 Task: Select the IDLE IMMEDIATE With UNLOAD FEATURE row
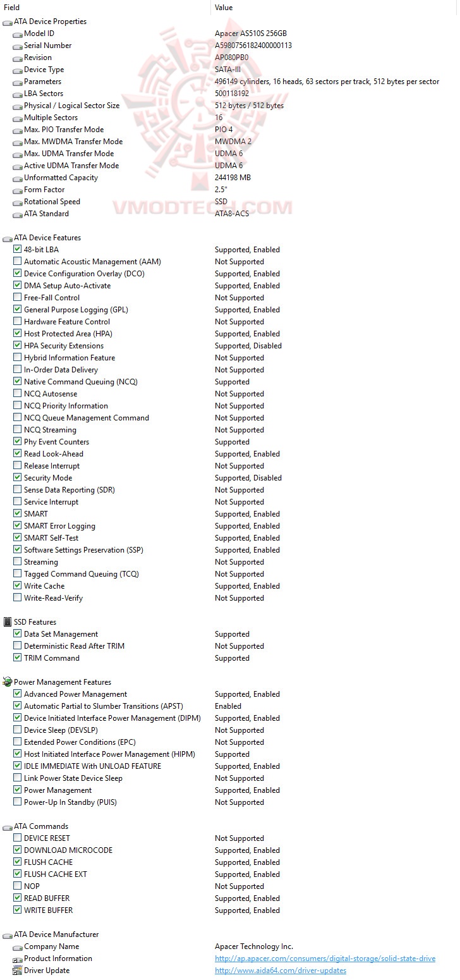(x=92, y=766)
